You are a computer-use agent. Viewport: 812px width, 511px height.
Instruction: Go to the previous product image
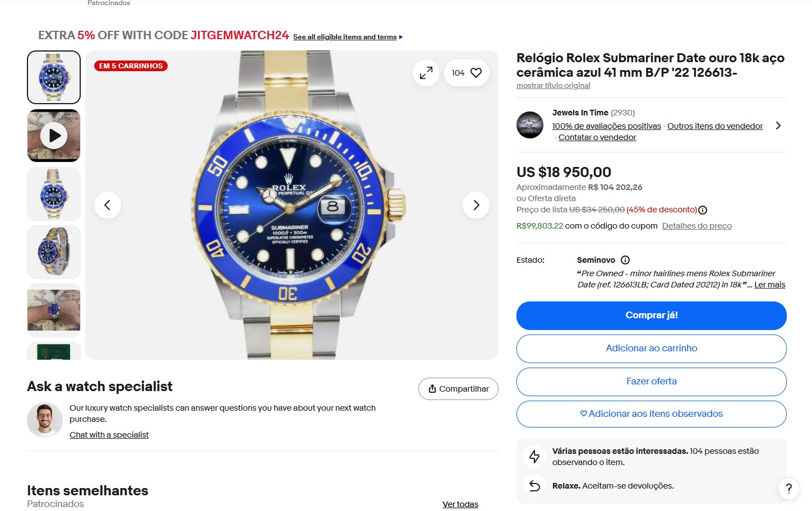pyautogui.click(x=108, y=205)
